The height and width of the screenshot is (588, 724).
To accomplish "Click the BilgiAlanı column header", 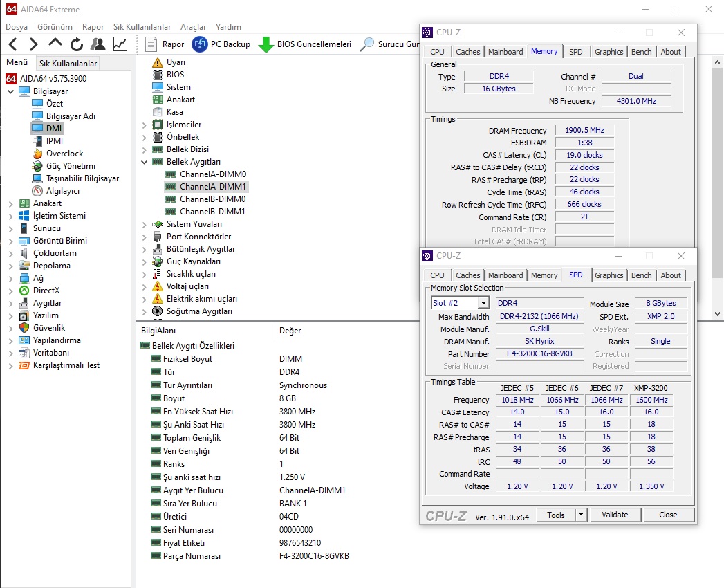I will point(158,331).
